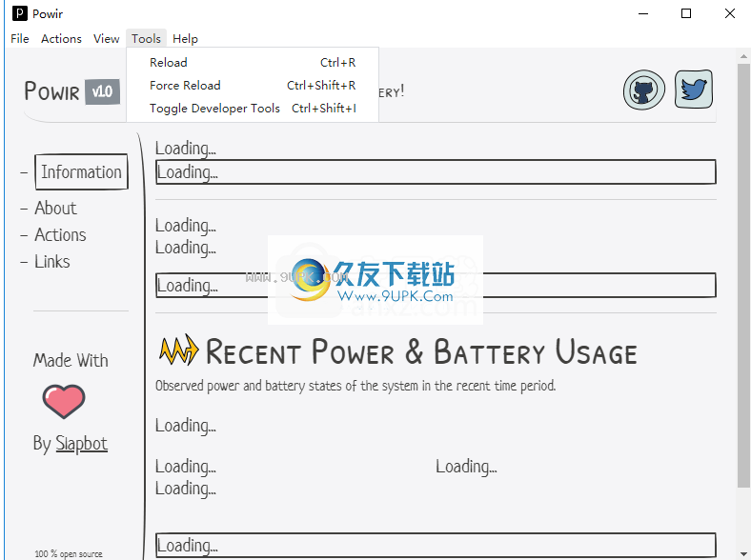The image size is (751, 560).
Task: Click the lightning bolt power usage icon
Action: tap(178, 350)
